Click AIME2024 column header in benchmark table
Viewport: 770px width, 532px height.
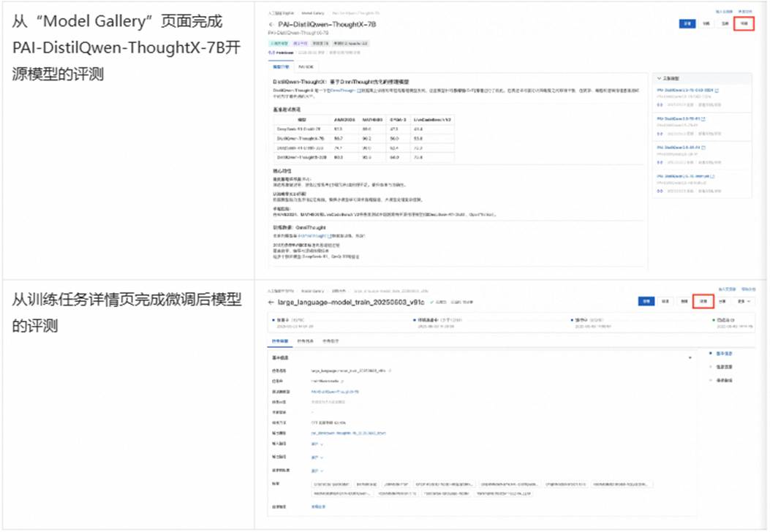point(344,120)
